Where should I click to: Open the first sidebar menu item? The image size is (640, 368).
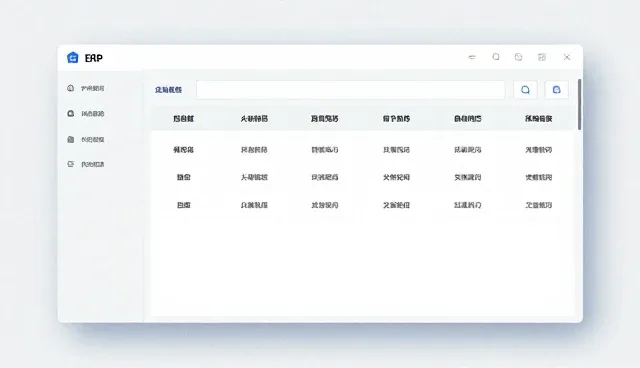(86, 88)
